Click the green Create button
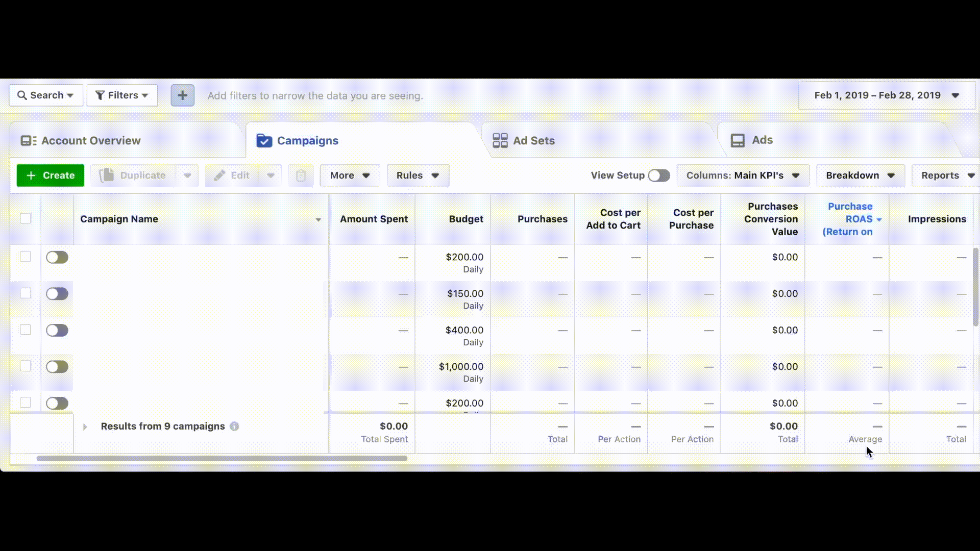 (x=50, y=176)
